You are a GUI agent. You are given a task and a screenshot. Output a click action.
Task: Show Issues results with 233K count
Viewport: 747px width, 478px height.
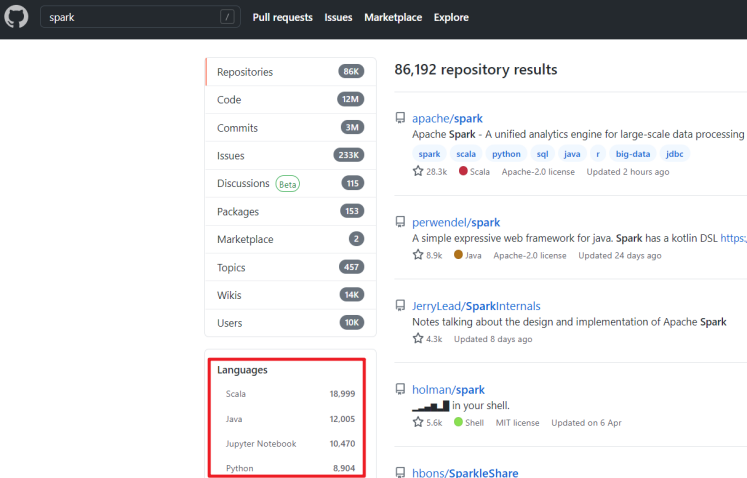click(x=291, y=155)
